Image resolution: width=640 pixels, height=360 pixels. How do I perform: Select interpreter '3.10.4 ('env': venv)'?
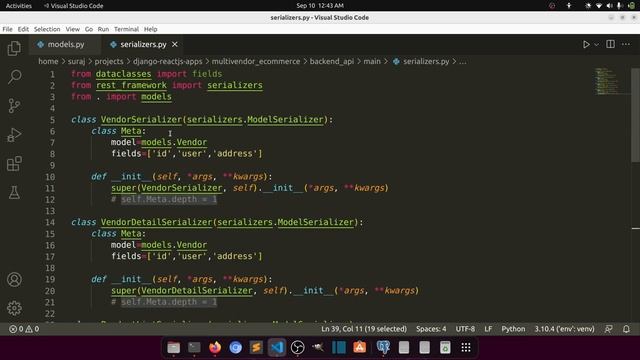(564, 329)
